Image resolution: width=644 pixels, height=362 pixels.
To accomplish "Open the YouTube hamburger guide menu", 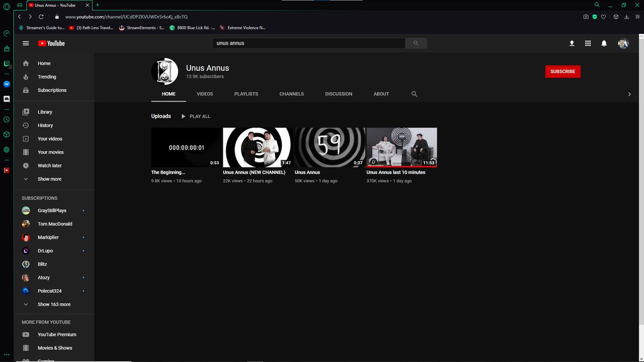I will pos(26,43).
